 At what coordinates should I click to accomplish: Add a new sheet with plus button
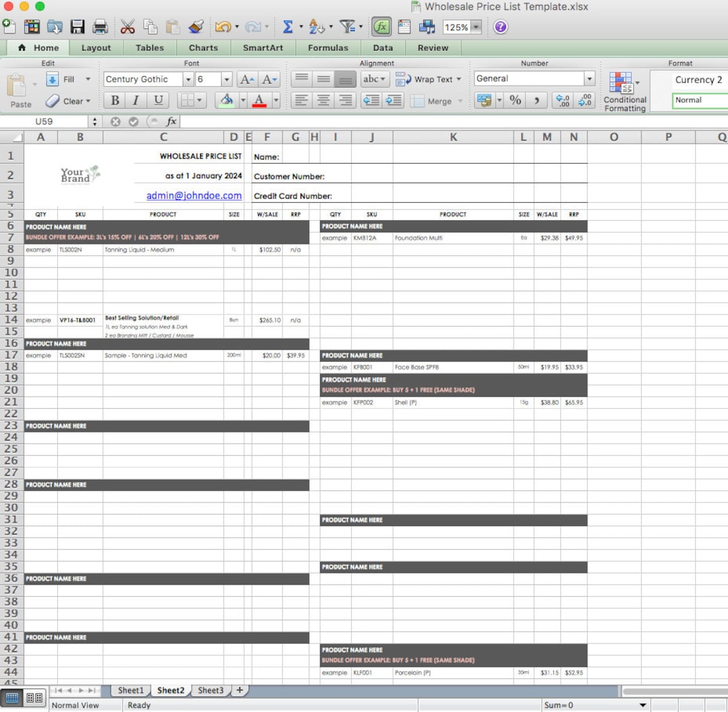(239, 690)
